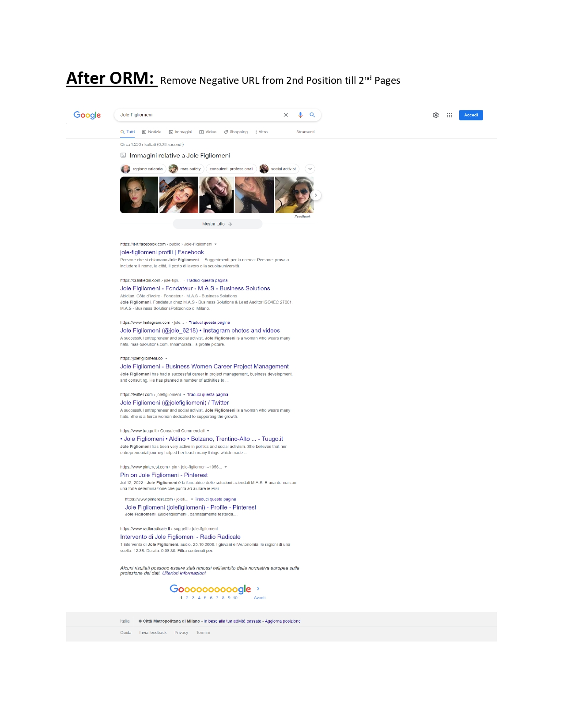Select the 'regione calabria' filter chip
This screenshot has width=563, height=728.
click(143, 169)
